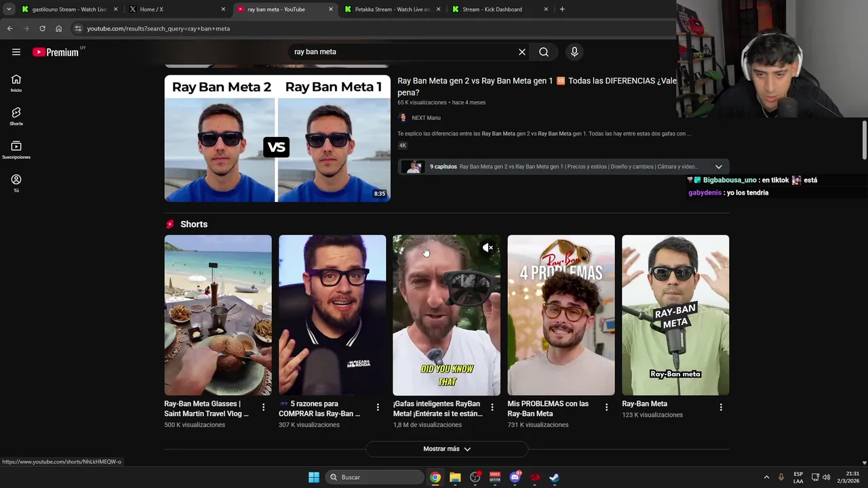Open the Ray-Ban Meta 123 K Short title

coord(644,404)
